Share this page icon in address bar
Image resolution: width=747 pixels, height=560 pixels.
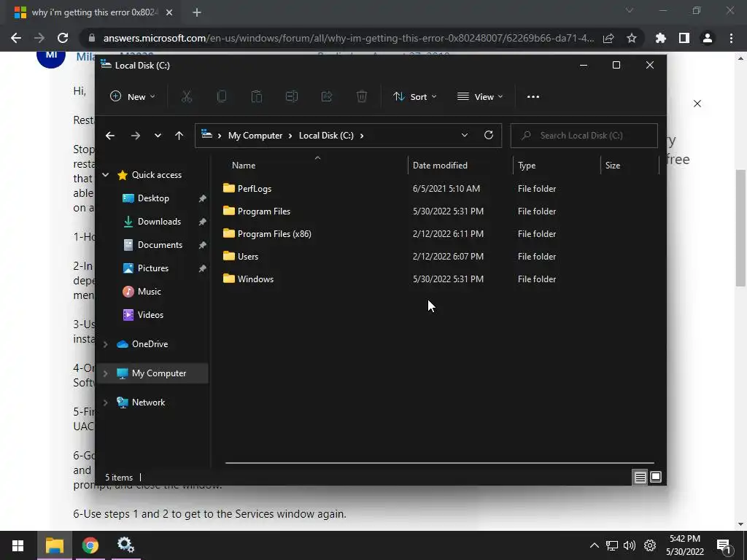tap(608, 38)
